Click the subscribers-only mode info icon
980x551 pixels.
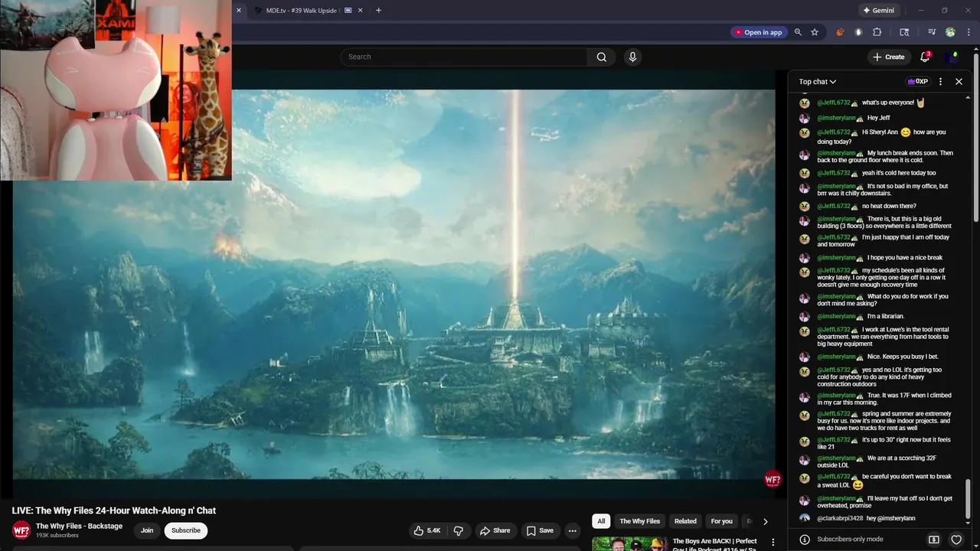[805, 540]
